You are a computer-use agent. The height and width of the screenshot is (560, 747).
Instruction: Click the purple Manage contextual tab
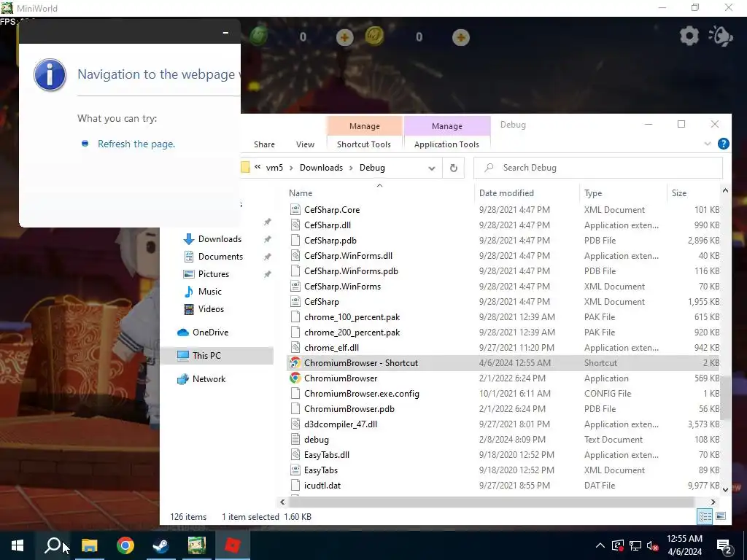click(447, 126)
